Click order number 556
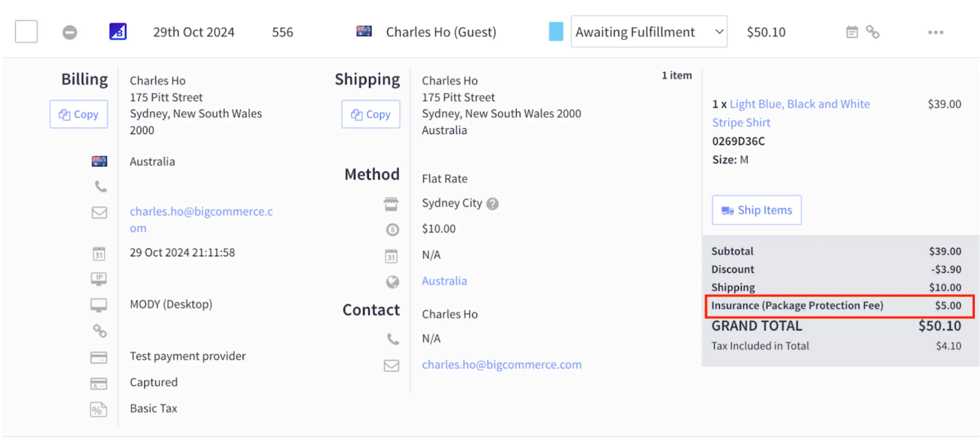This screenshot has width=980, height=438. point(283,32)
